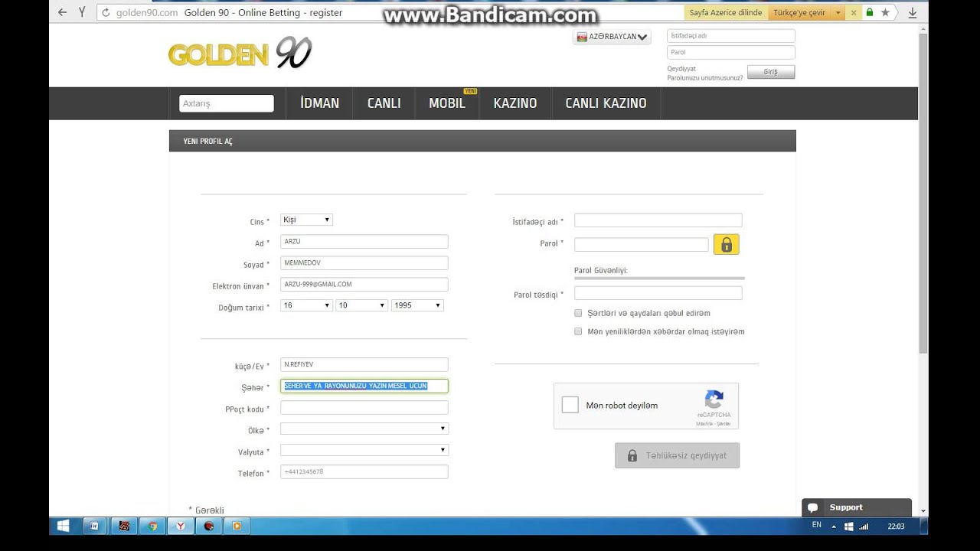Click the Bandicam recorder taskbar icon

click(208, 526)
